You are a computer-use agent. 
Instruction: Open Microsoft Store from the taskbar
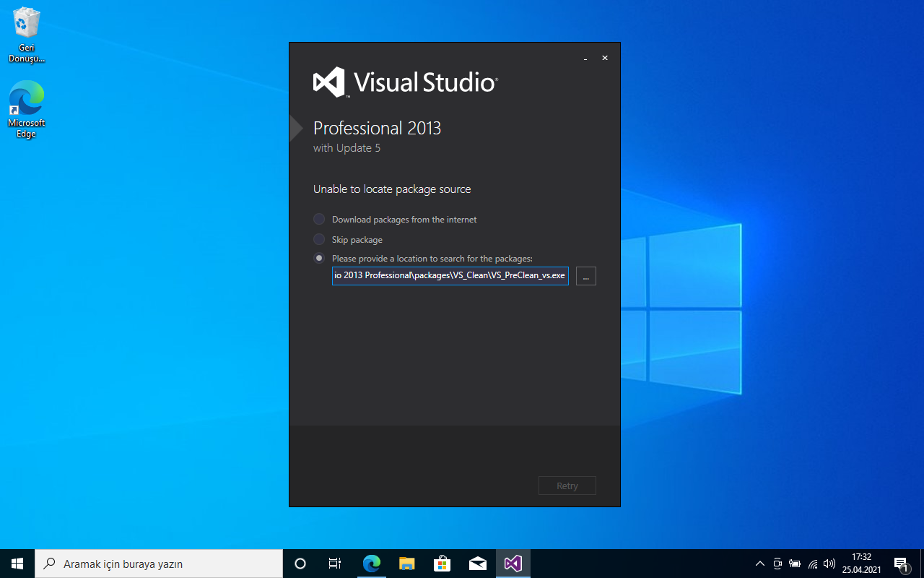pyautogui.click(x=443, y=564)
